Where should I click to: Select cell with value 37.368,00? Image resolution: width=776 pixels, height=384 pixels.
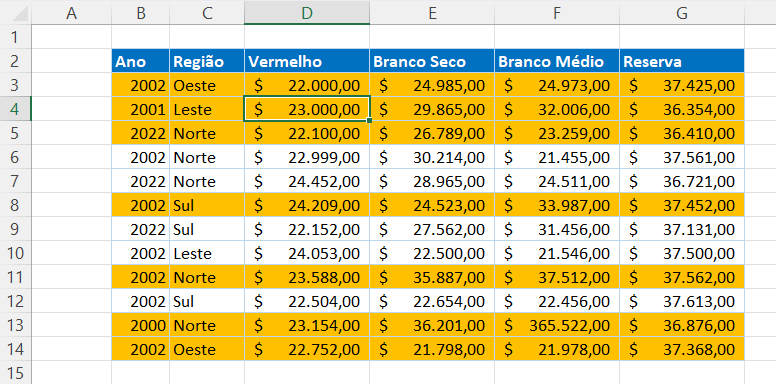coord(682,349)
